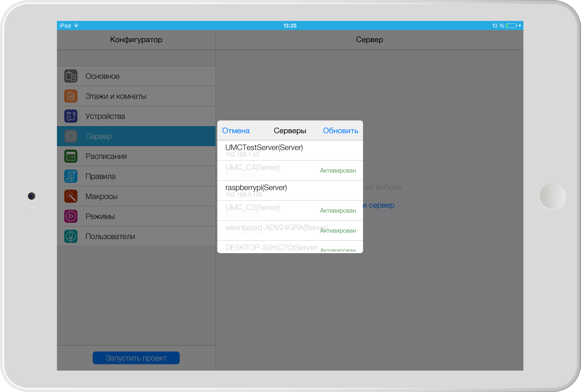
Task: Click the Серверы popup title
Action: coord(290,131)
